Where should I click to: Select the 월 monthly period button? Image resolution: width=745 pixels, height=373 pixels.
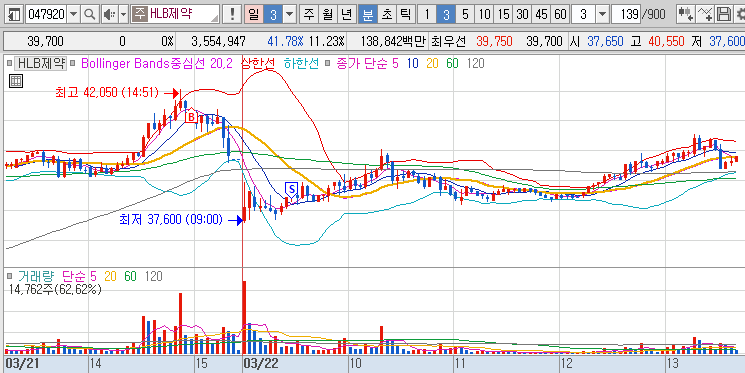tap(327, 14)
